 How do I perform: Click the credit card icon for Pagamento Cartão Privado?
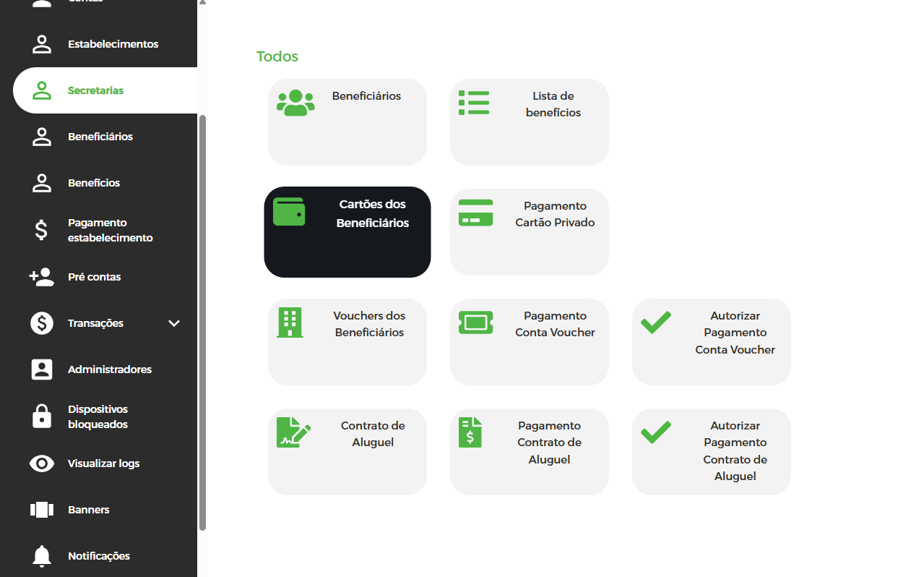coord(475,213)
